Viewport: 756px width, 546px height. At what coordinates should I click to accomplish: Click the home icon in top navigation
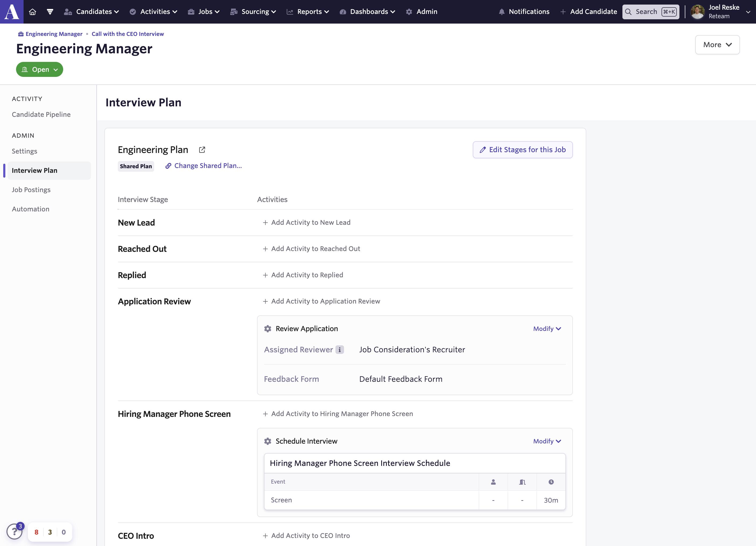pyautogui.click(x=32, y=12)
